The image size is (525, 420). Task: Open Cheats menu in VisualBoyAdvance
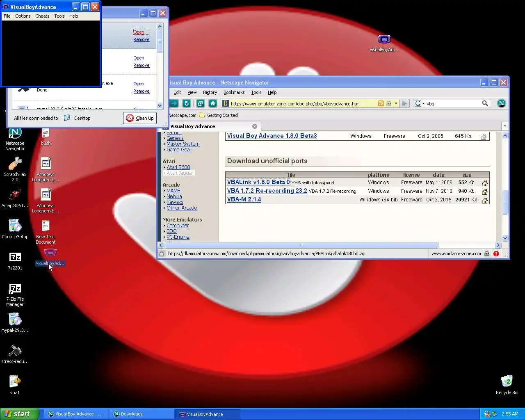click(42, 16)
